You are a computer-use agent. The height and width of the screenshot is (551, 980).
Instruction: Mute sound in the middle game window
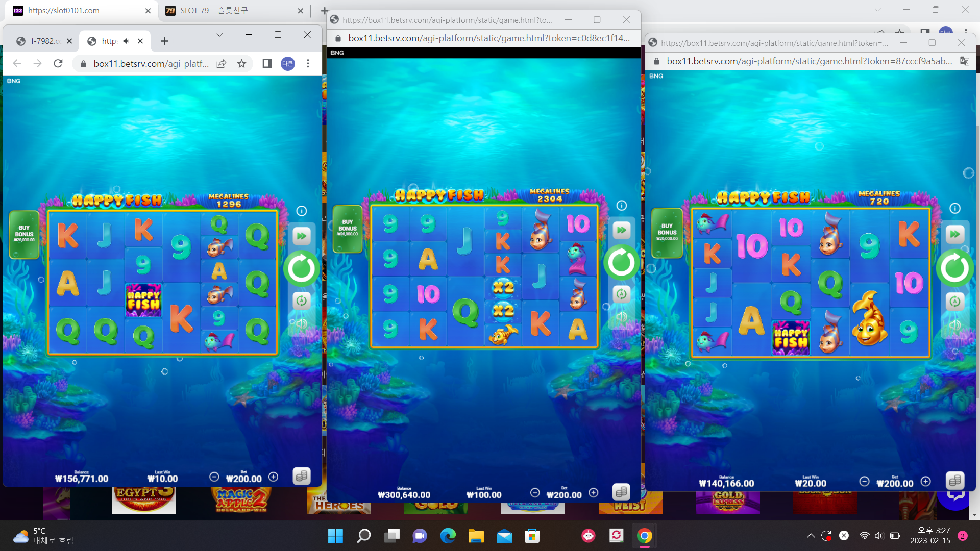[622, 316]
